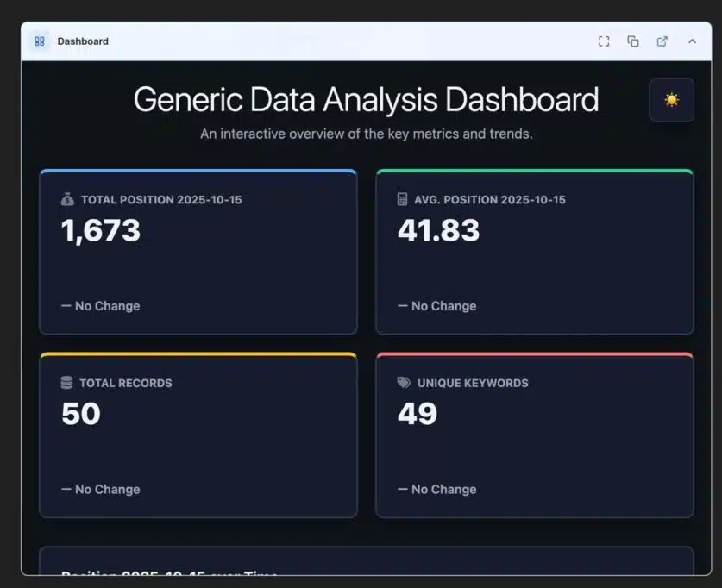Click No Change in Avg. Position card
Viewport: 722px width, 588px height.
tap(437, 306)
